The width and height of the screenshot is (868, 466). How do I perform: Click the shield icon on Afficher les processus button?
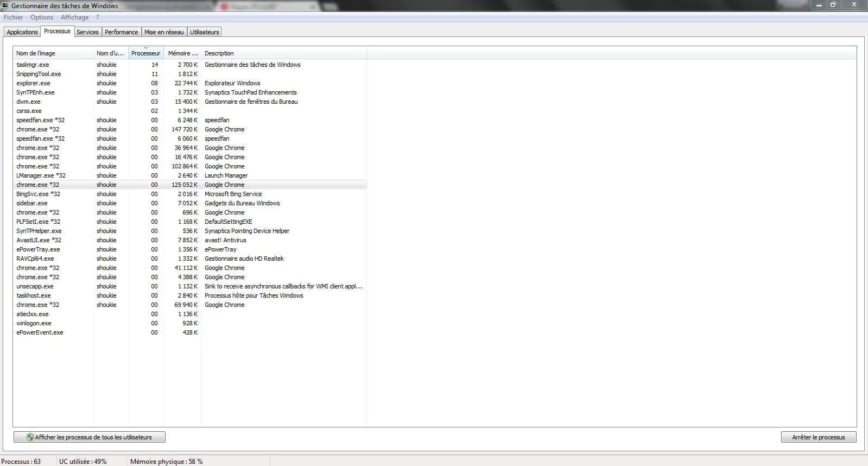(30, 437)
